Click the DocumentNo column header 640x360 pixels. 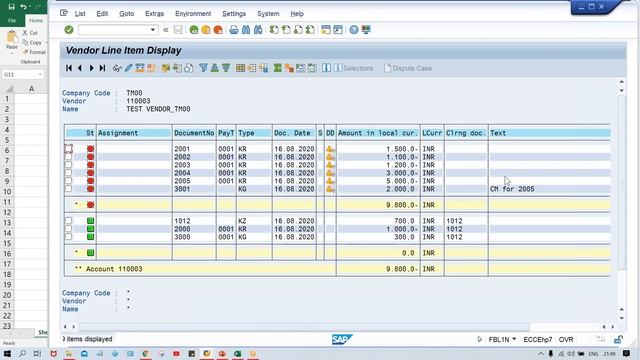(x=194, y=133)
